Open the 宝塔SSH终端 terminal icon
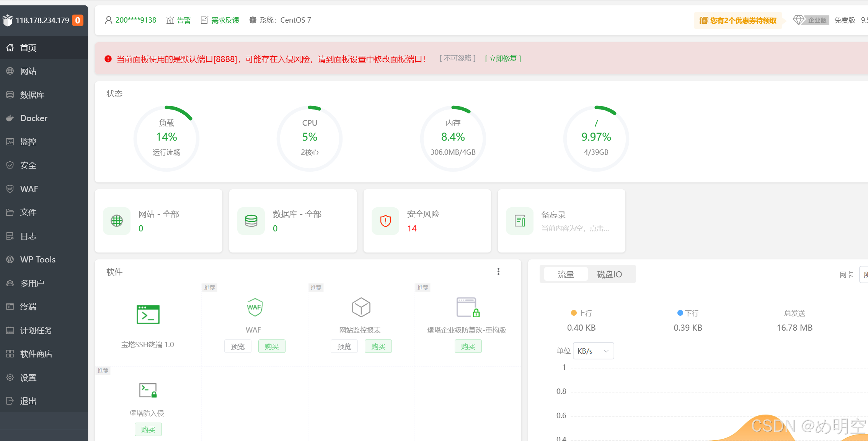Image resolution: width=868 pixels, height=441 pixels. click(x=148, y=315)
